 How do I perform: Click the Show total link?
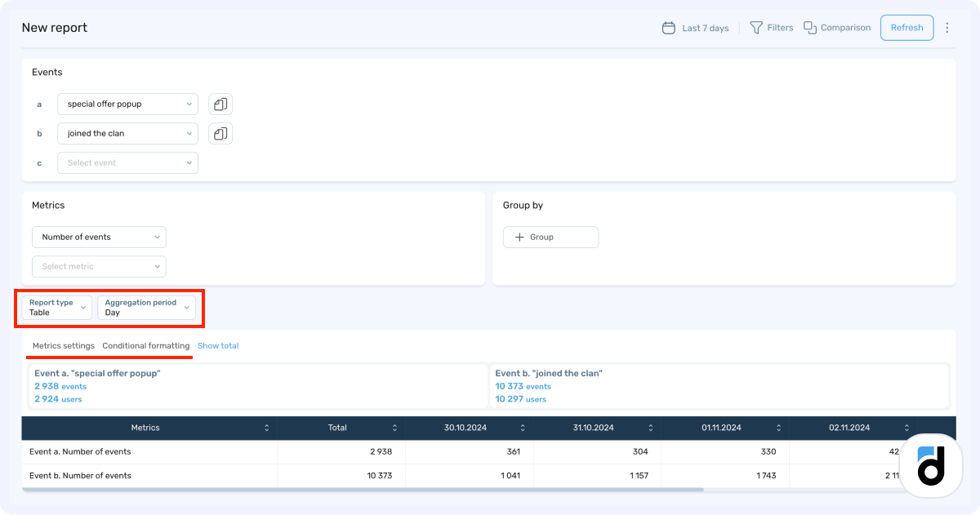point(218,346)
